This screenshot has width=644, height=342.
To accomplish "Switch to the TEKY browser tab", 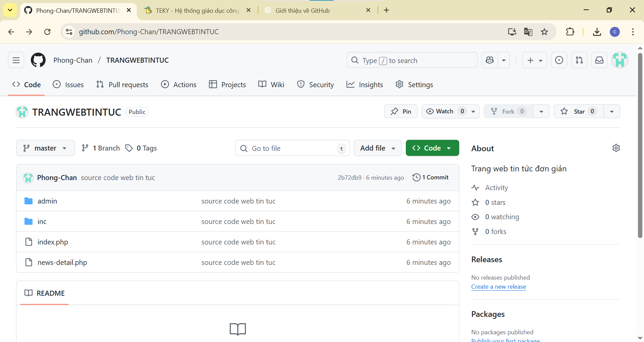I will point(198,10).
